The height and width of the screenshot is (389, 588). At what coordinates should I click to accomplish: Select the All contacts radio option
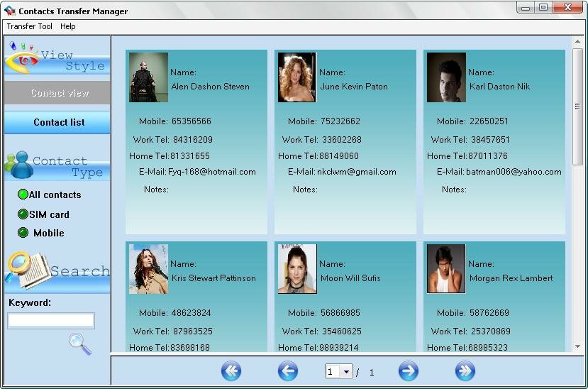[49, 194]
